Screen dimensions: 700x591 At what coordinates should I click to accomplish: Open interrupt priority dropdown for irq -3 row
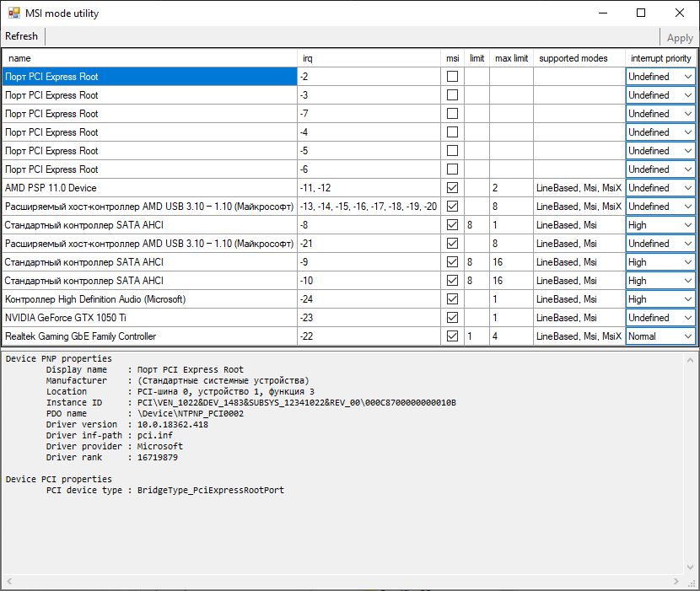[x=660, y=95]
